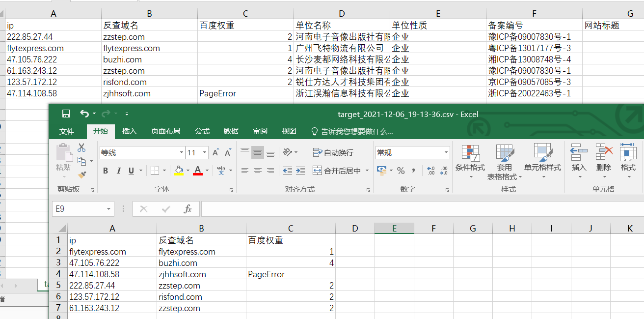Save the workbook with the floppy disk icon
The width and height of the screenshot is (644, 319).
pyautogui.click(x=66, y=114)
